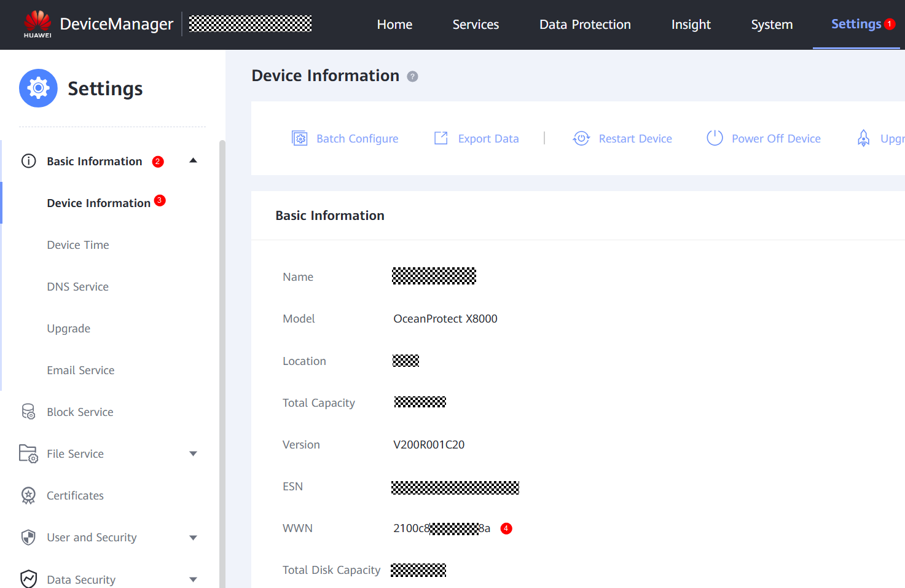The width and height of the screenshot is (905, 588).
Task: Click the Basic Information info icon
Action: [29, 161]
